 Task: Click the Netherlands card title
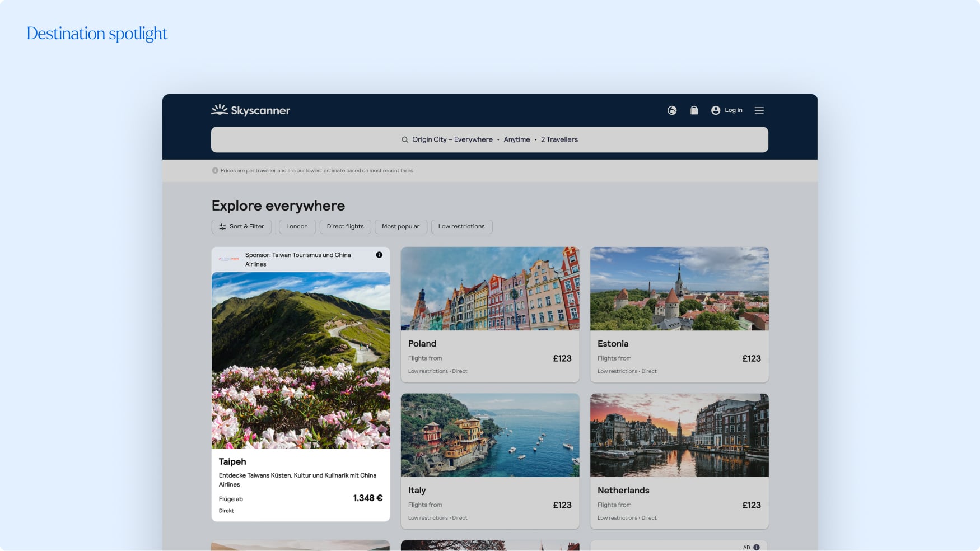coord(623,491)
